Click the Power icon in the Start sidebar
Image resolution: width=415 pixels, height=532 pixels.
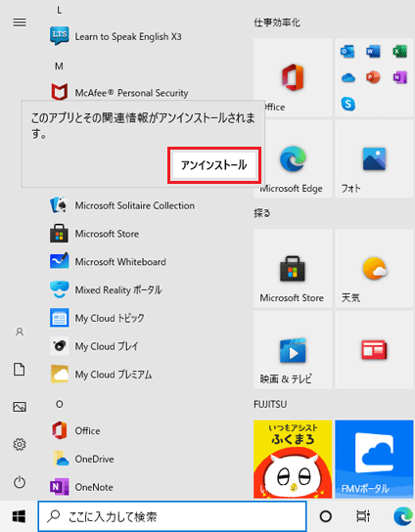(20, 482)
